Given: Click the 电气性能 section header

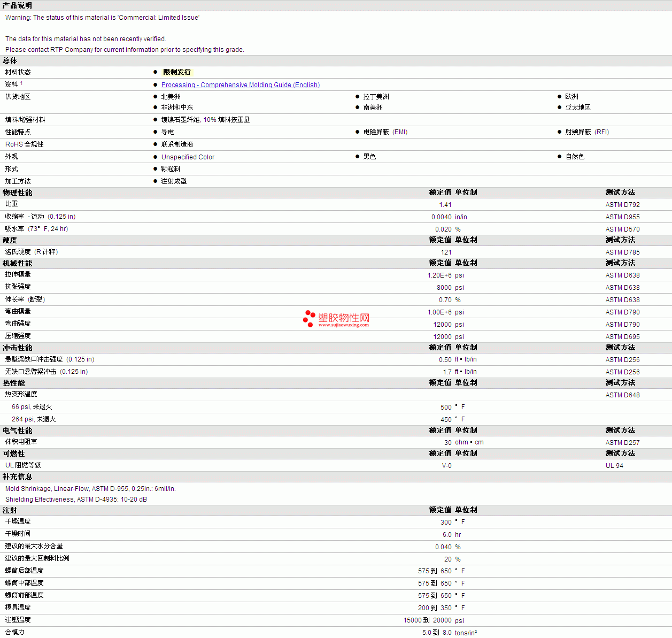Looking at the screenshot, I should (x=17, y=431).
